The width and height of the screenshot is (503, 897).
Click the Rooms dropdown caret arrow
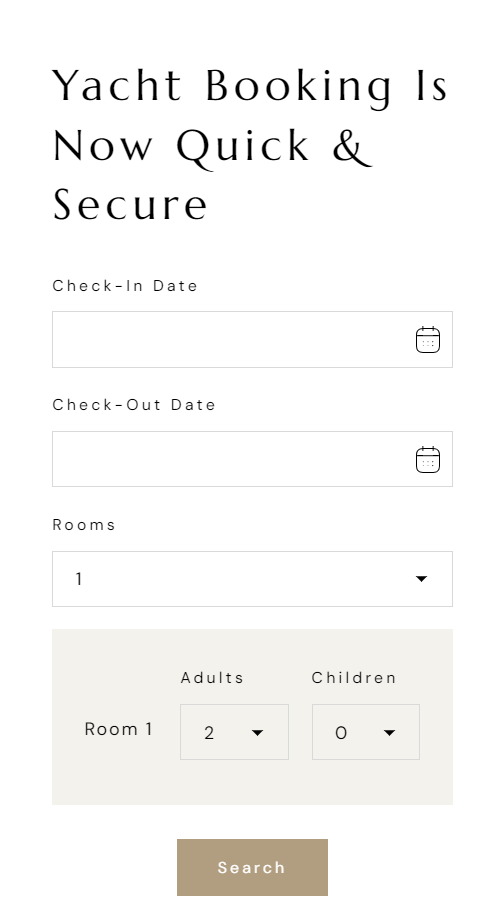coord(421,579)
